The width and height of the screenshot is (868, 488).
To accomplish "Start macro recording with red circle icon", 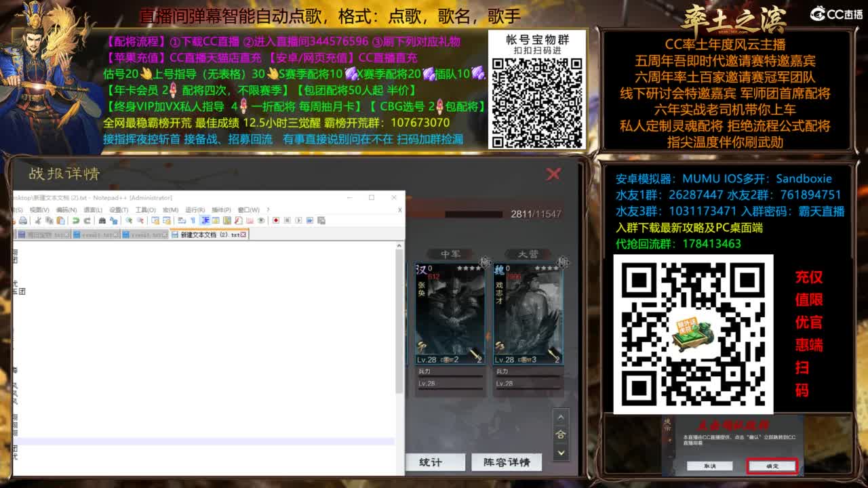I will click(x=275, y=220).
